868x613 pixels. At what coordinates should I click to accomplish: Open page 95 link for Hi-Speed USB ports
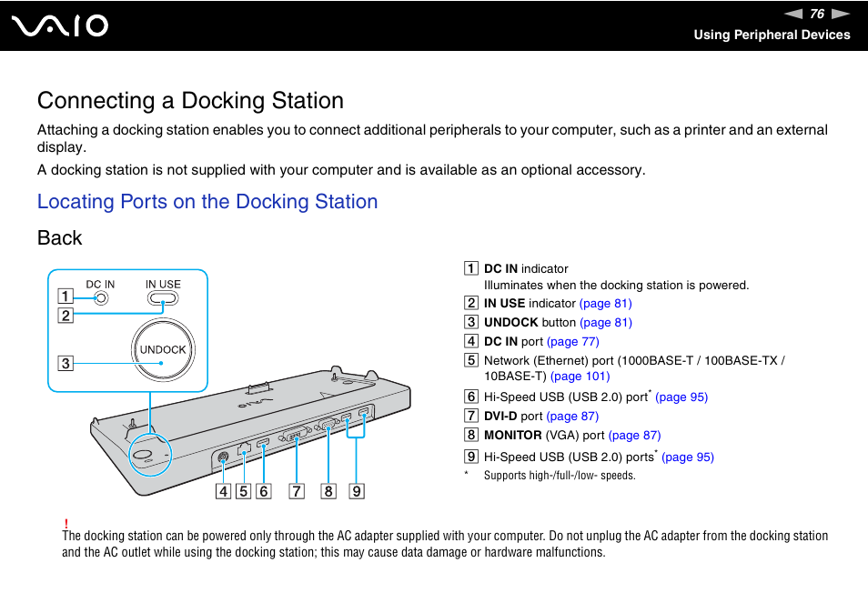coord(688,457)
